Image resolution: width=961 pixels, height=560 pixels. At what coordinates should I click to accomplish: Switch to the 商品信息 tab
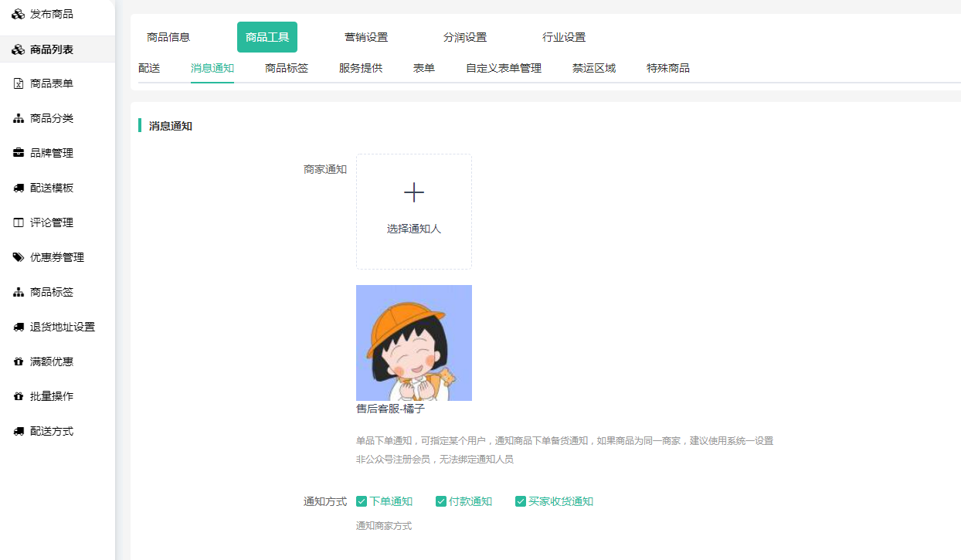(x=168, y=37)
